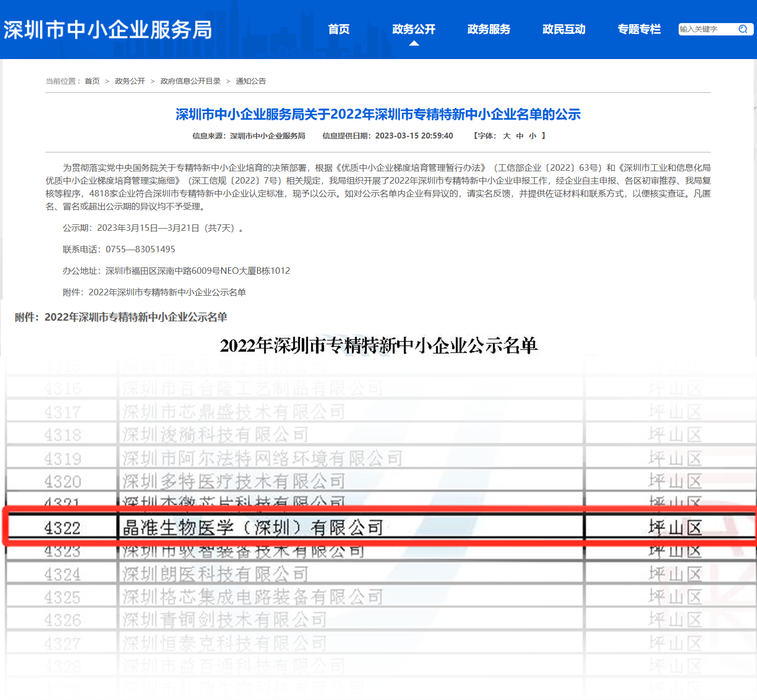Image resolution: width=757 pixels, height=700 pixels.
Task: Click the 深圳市中小企业服务局 site title
Action: (x=108, y=30)
